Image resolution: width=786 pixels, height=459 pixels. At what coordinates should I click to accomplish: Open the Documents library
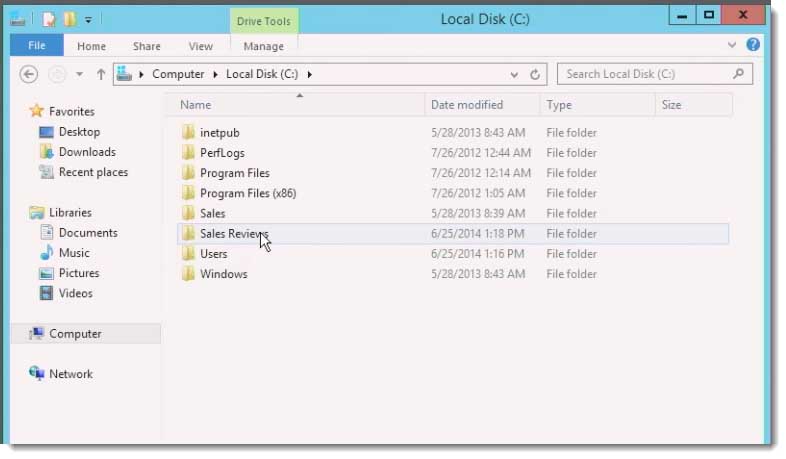tap(88, 233)
